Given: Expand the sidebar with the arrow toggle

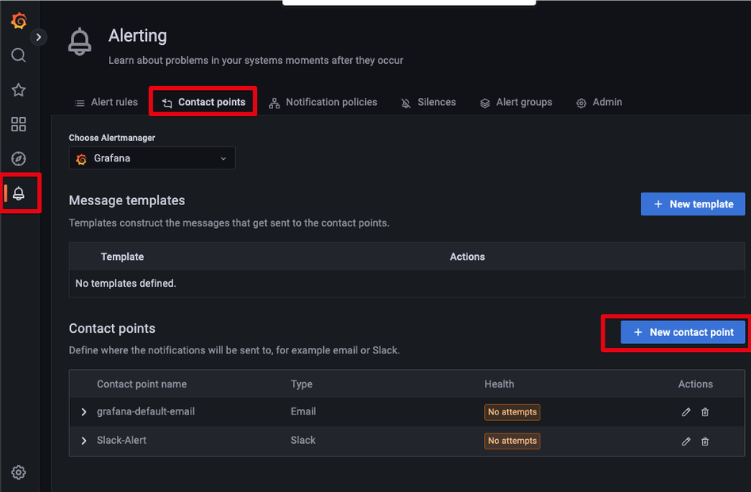Looking at the screenshot, I should coord(38,37).
